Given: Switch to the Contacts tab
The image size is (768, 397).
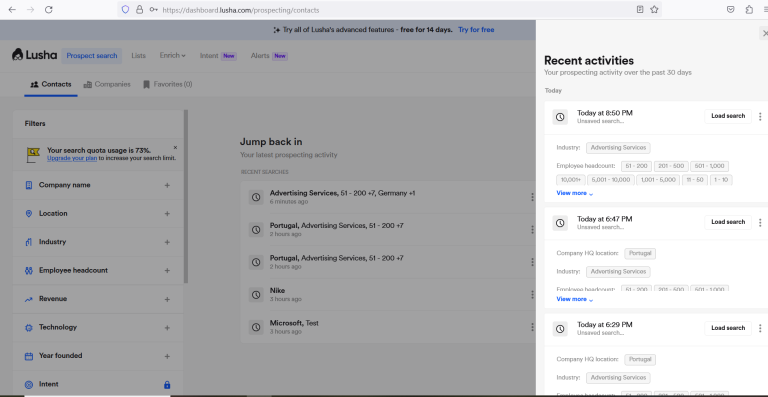Looking at the screenshot, I should pyautogui.click(x=51, y=84).
